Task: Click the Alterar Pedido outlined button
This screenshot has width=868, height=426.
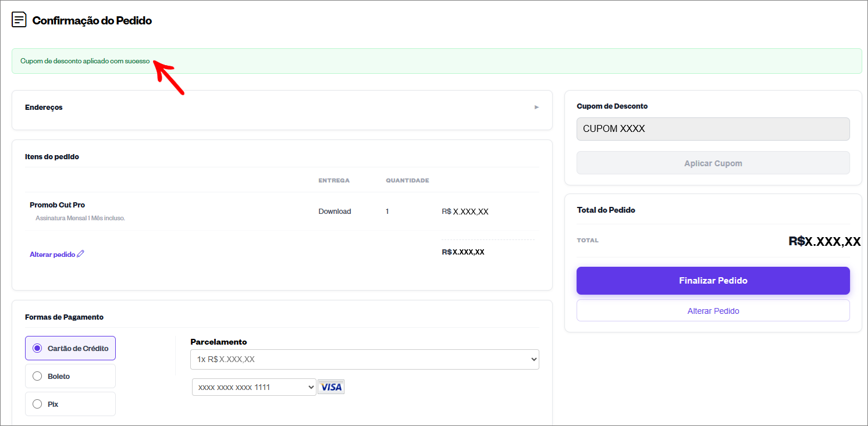Action: 713,311
